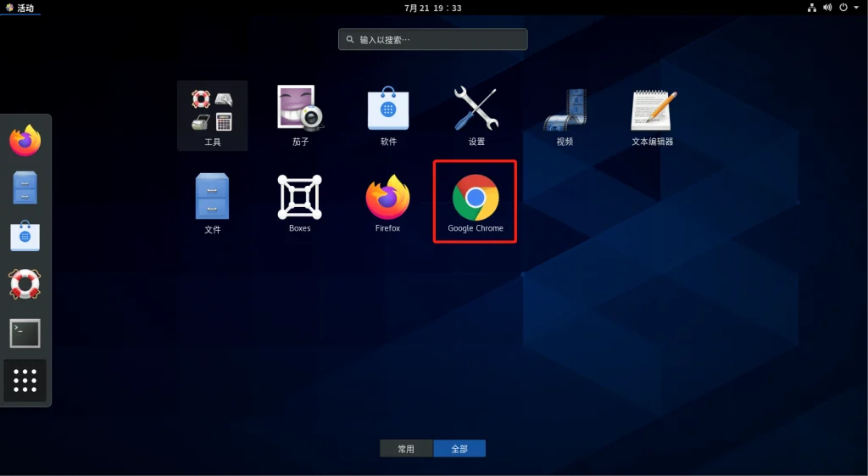
Task: Open Software bag icon in dock
Action: 25,236
